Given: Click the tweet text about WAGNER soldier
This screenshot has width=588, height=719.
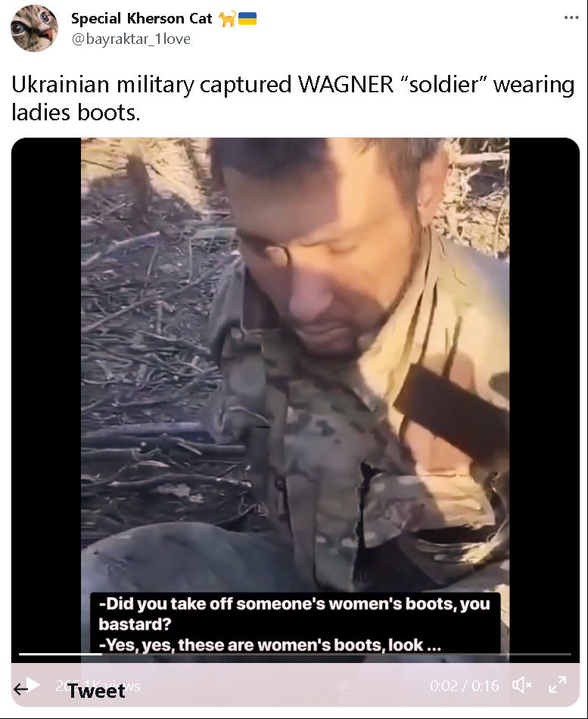Looking at the screenshot, I should coord(293,98).
